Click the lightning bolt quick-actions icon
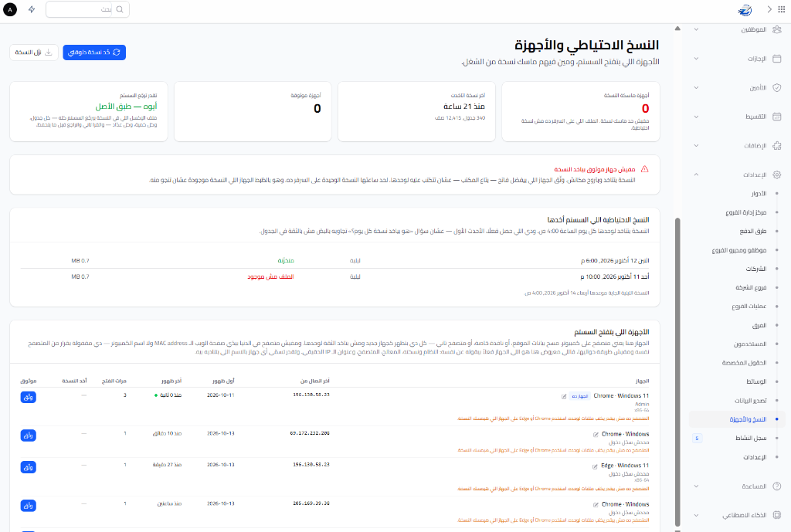791x532 pixels. tap(32, 9)
